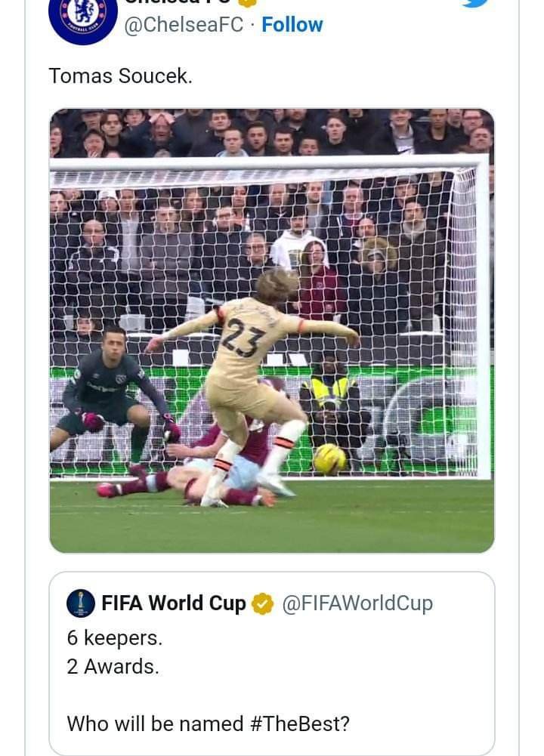Viewport: 544px width, 756px height.
Task: Click the "Tomas Soucek." tweet text
Action: tap(120, 76)
